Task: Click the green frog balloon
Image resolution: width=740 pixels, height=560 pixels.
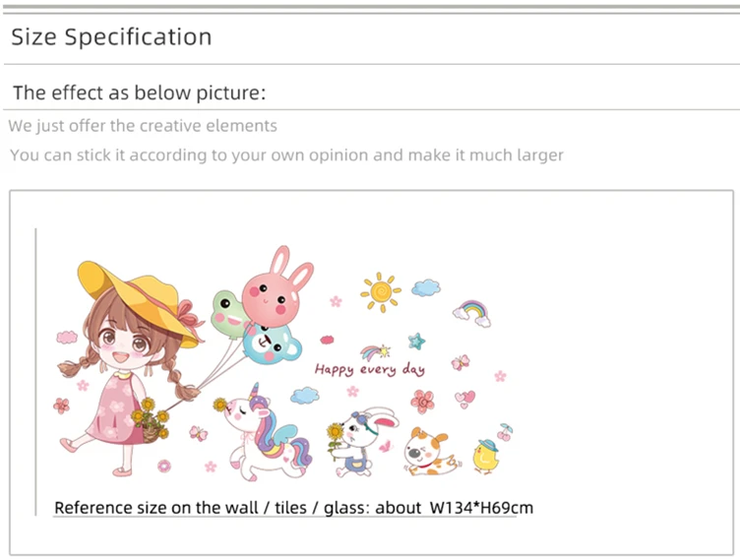Action: click(x=228, y=315)
